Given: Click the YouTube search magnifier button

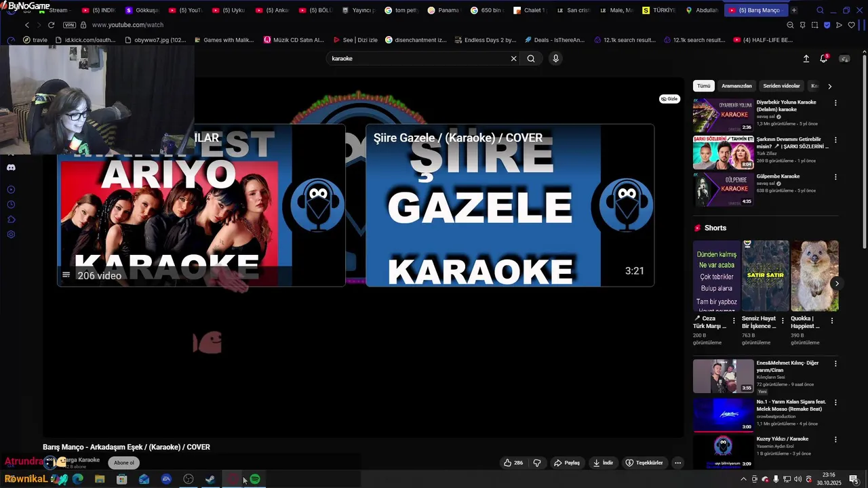Looking at the screenshot, I should (x=531, y=58).
